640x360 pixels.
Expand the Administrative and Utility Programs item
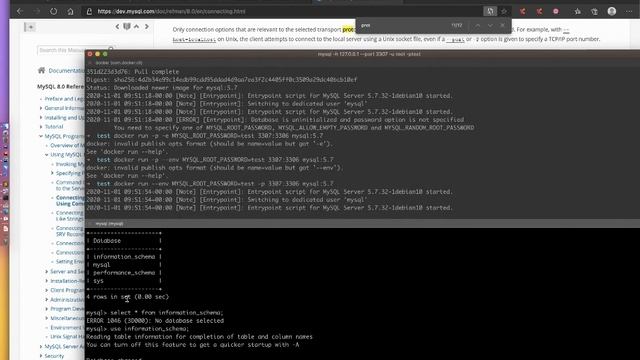47,300
